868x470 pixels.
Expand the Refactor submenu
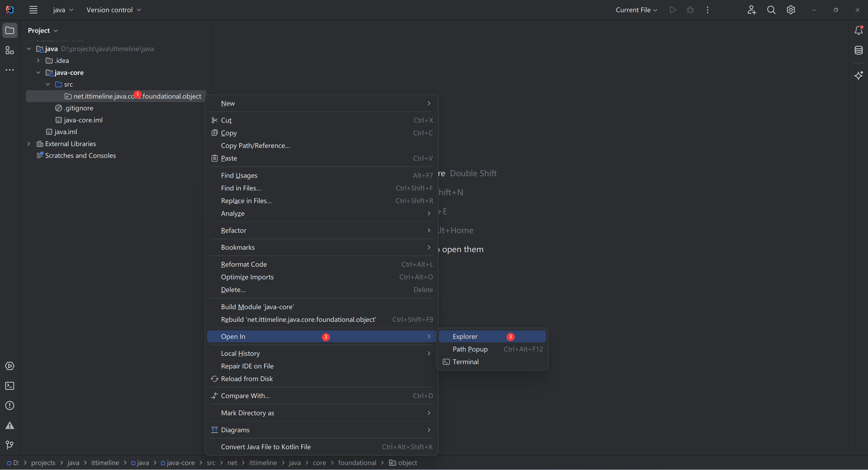[x=321, y=230]
